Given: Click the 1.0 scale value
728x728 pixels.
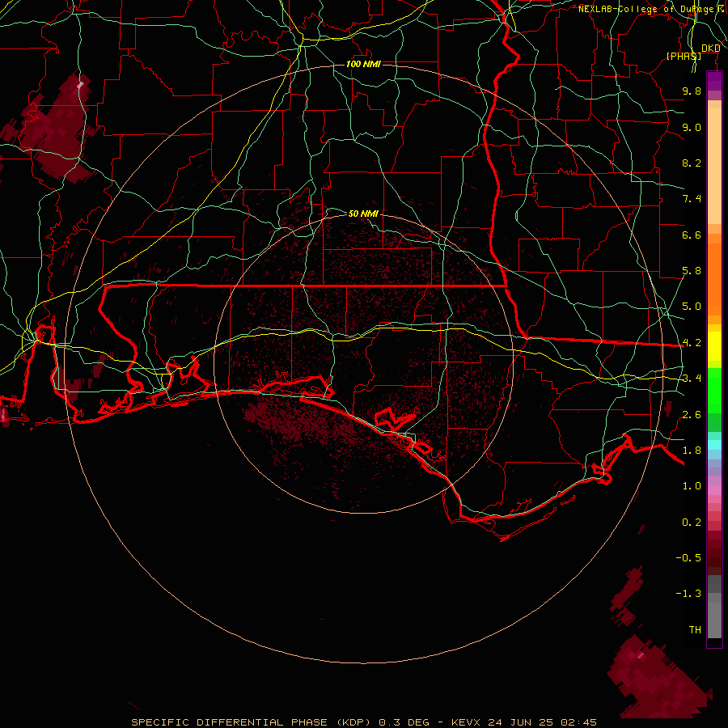Looking at the screenshot, I should click(692, 486).
